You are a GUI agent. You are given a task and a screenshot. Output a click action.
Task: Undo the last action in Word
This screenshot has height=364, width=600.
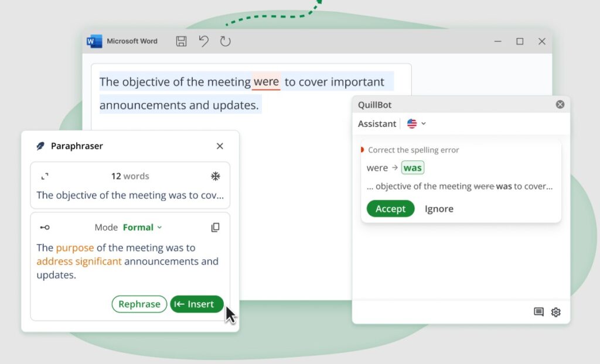pos(203,41)
